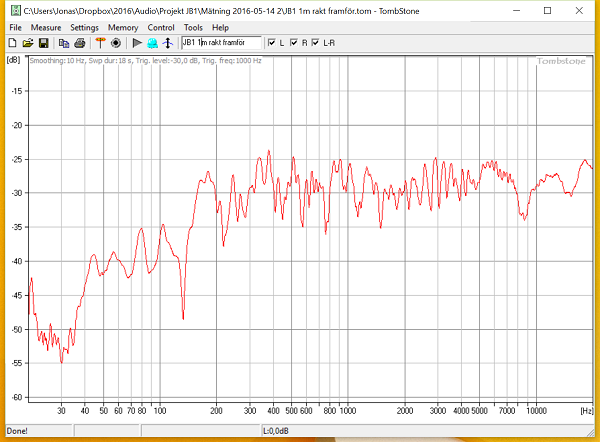Viewport: 600px width, 442px height.
Task: Click the 1000 Hz axis label
Action: click(348, 411)
